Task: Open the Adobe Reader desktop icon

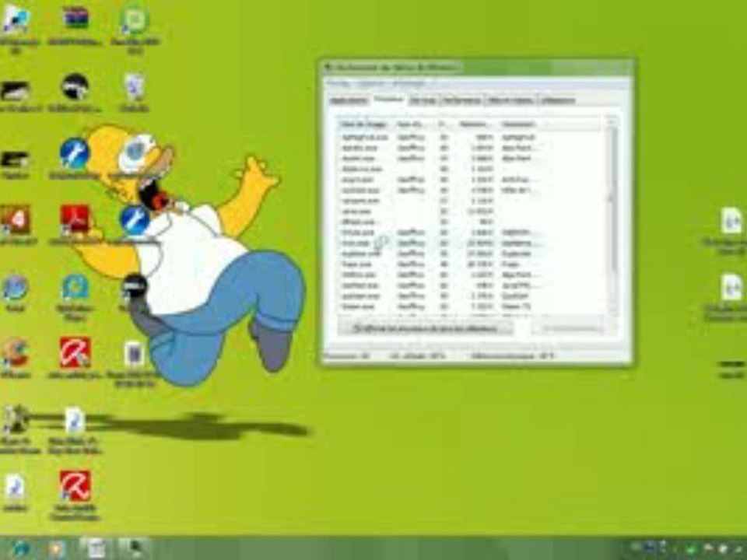Action: coord(75,220)
